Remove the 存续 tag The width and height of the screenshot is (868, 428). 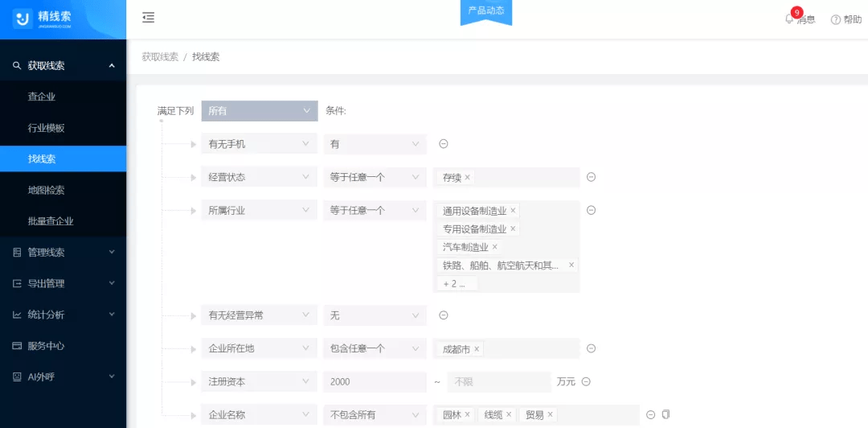(467, 177)
